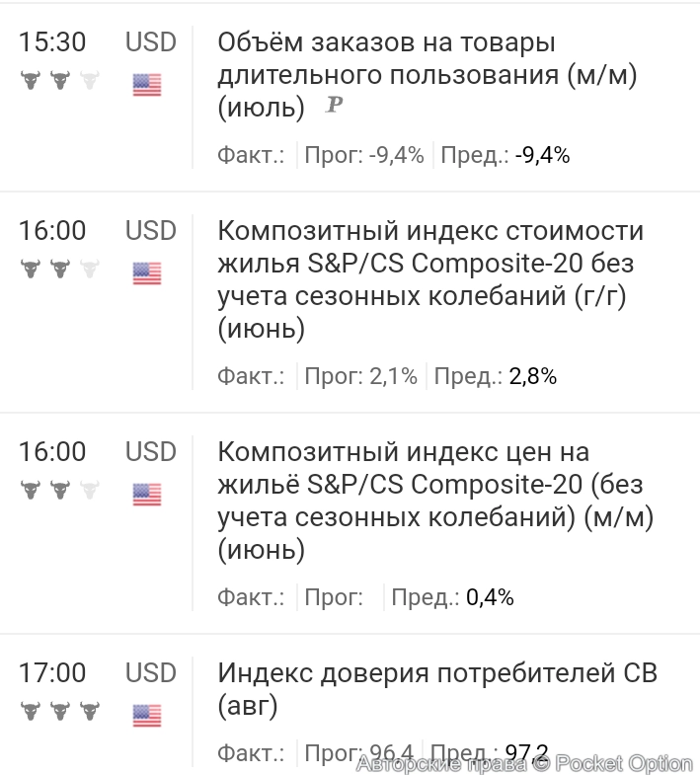Click the bull icons beside the Composite-20 (м/м) event
The width and height of the screenshot is (700, 775).
[60, 489]
